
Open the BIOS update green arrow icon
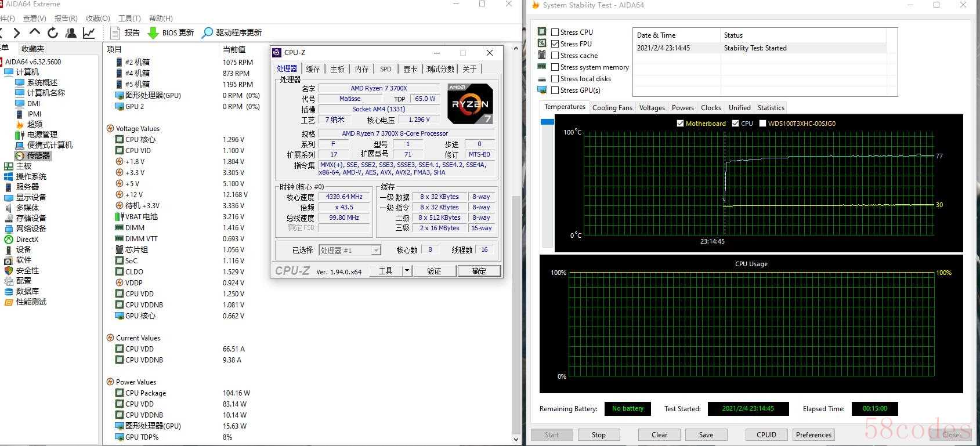153,33
